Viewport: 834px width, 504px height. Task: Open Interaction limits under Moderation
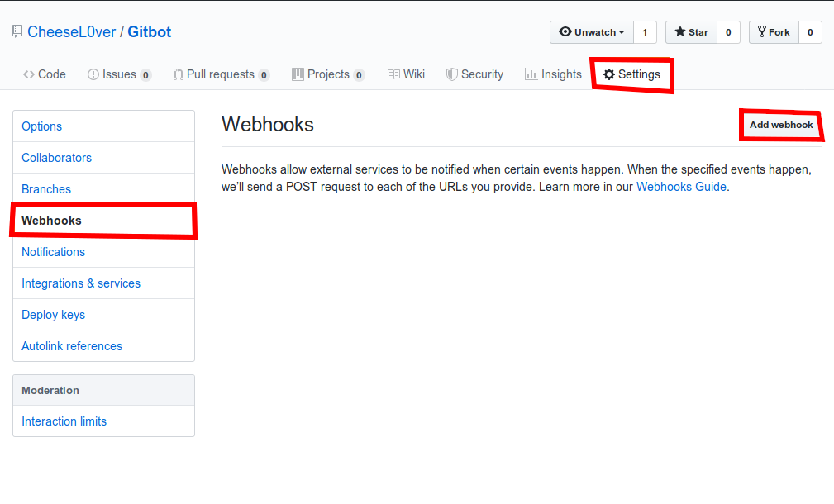click(103, 421)
